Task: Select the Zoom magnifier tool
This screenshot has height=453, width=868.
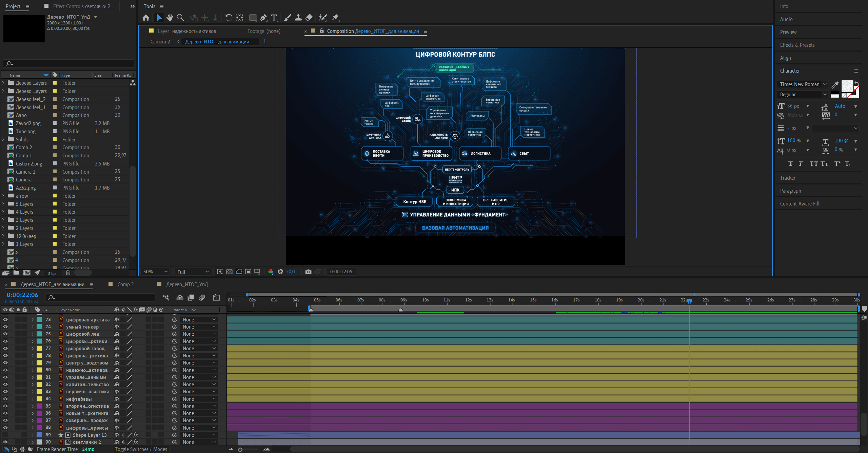Action: [x=180, y=17]
